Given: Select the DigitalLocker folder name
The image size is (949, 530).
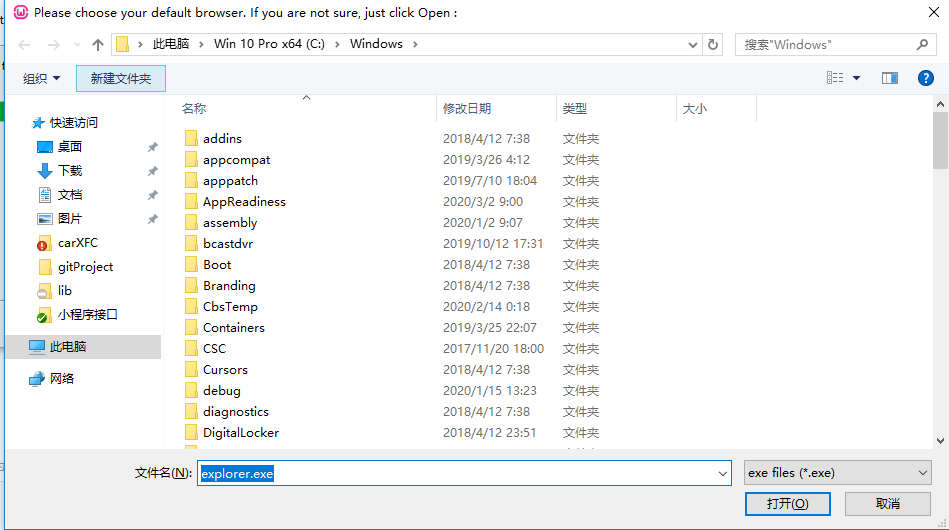Looking at the screenshot, I should tap(241, 433).
